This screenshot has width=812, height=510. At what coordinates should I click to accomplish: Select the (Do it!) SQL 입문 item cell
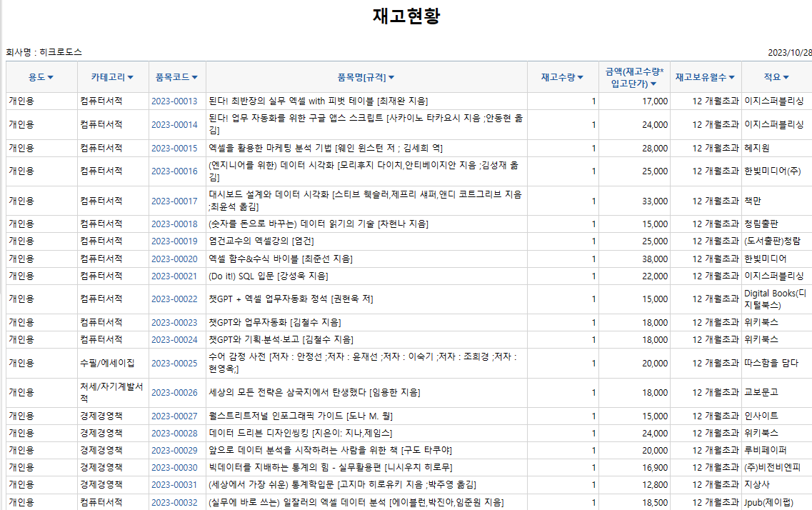point(366,276)
